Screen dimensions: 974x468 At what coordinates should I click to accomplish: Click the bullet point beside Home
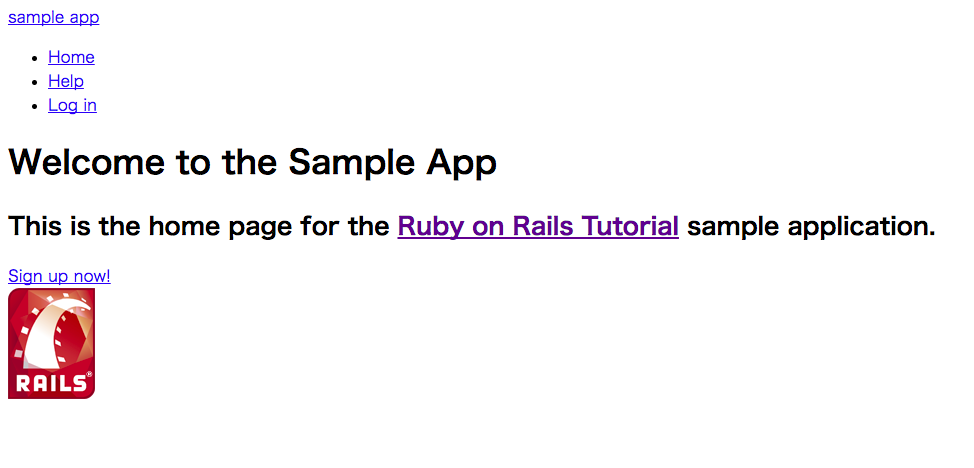pos(36,58)
